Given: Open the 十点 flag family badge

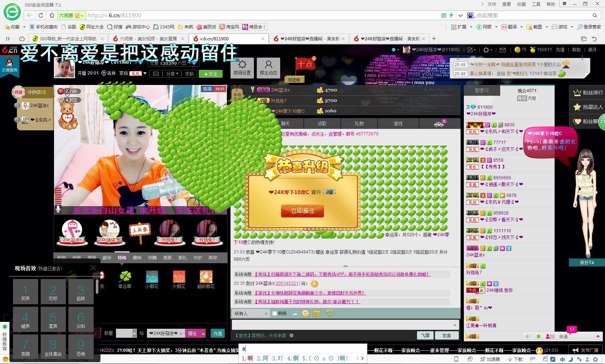Looking at the screenshot, I should [305, 64].
